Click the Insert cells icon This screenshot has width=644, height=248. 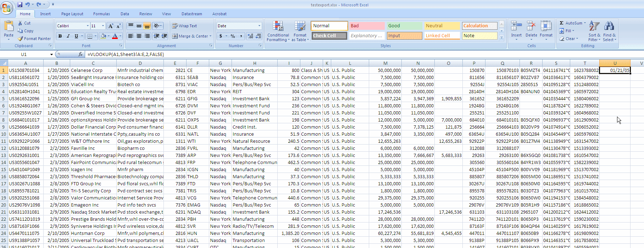(x=516, y=27)
